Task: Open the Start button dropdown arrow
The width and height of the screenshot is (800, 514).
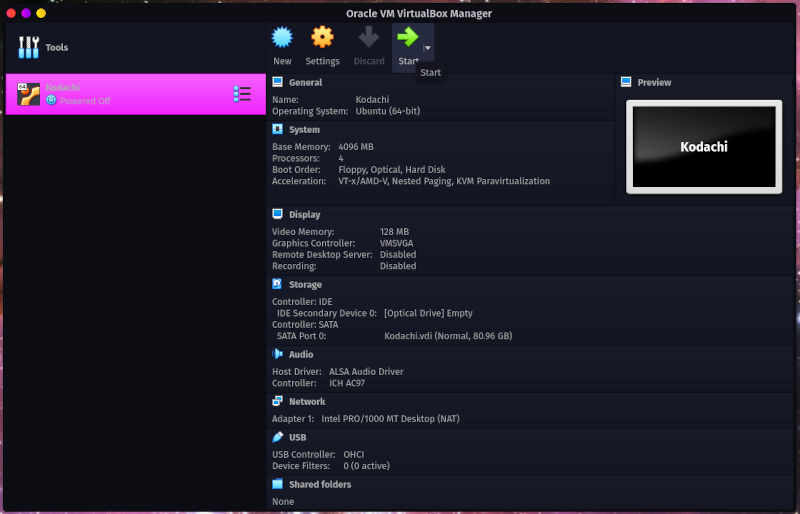Action: coord(428,47)
